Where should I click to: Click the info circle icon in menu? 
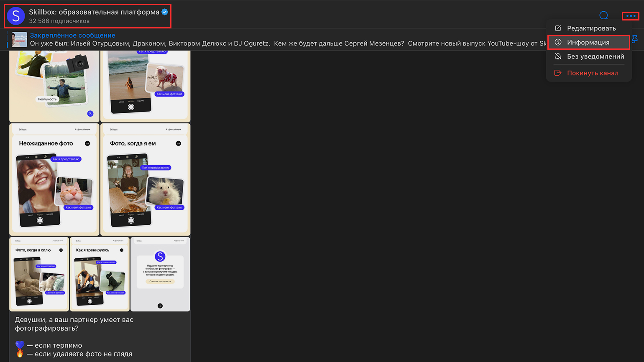(558, 42)
